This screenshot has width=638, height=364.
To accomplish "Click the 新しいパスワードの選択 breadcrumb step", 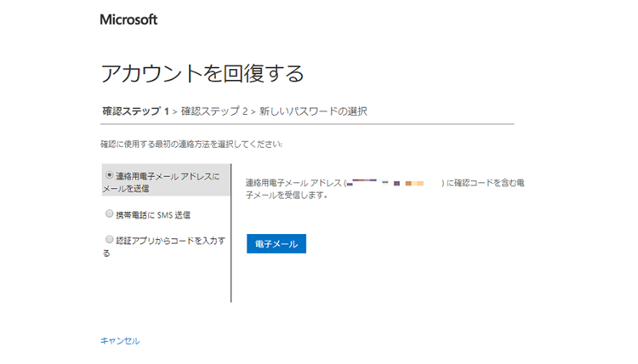I will pos(313,111).
